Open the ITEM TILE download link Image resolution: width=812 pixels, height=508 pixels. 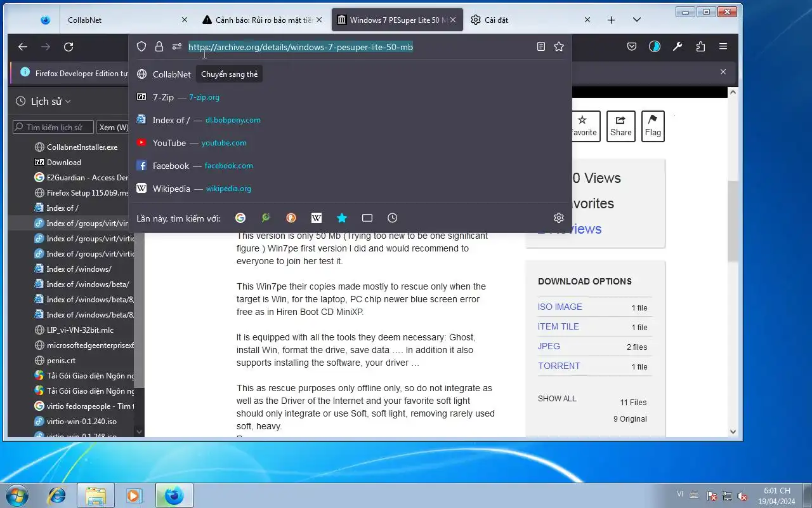click(x=558, y=326)
